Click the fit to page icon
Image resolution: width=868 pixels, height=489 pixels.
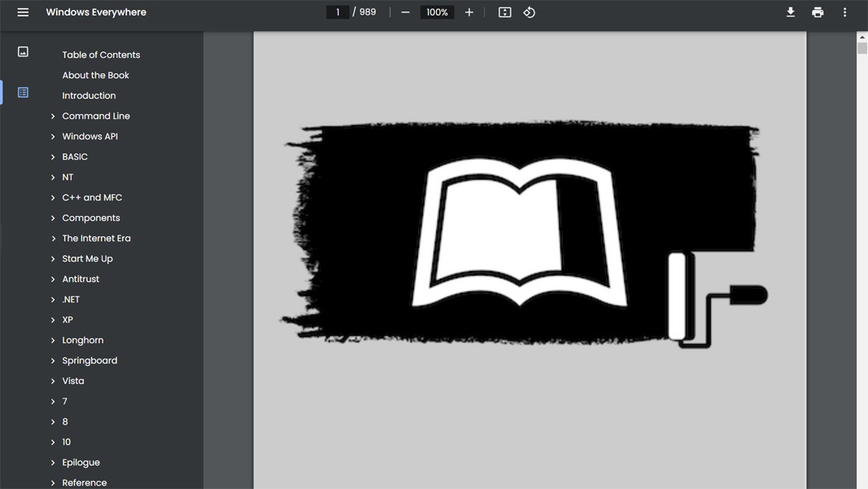[505, 12]
